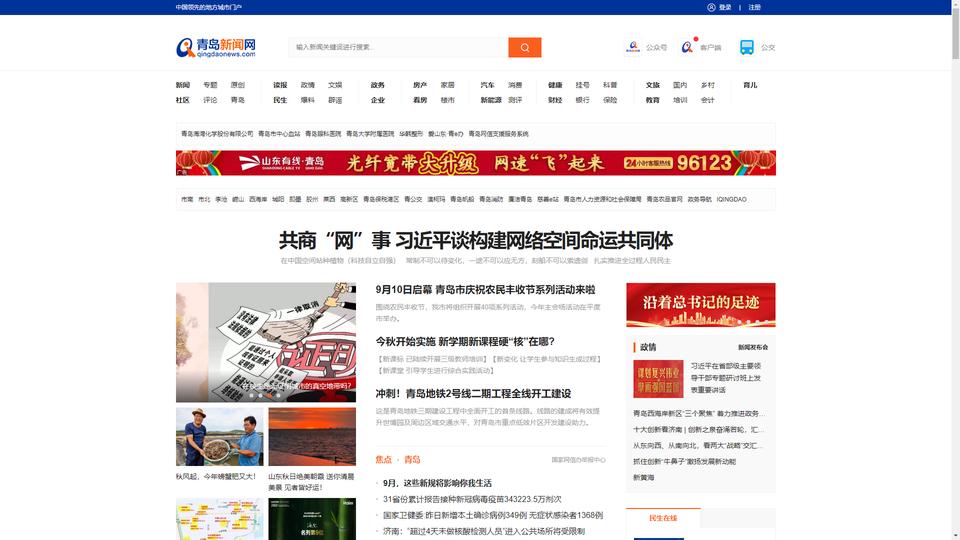Click the 公交 bus icon
The image size is (960, 540).
point(746,47)
